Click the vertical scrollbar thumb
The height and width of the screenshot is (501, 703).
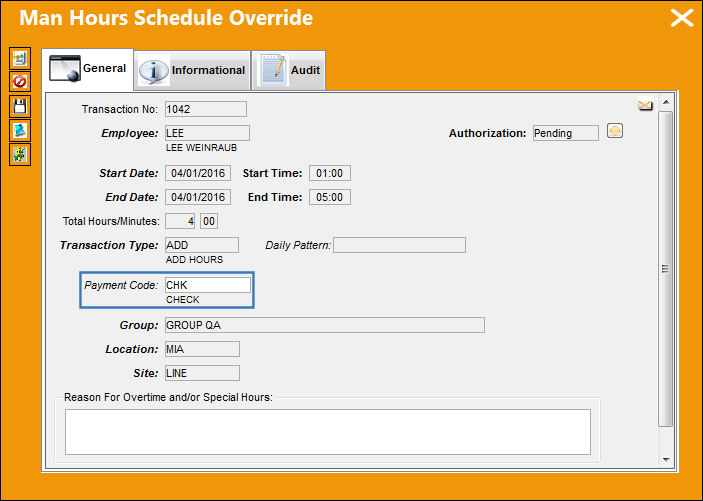[666, 269]
